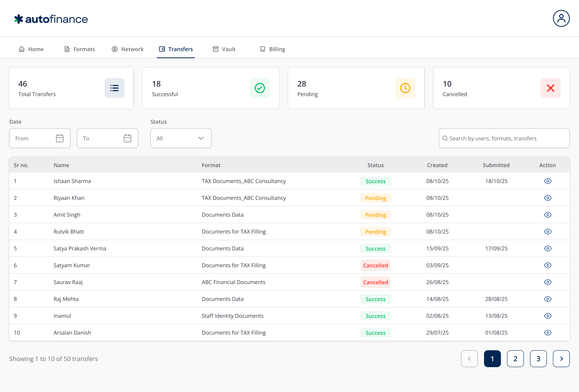Click the 18 Successful card
Viewport: 579px width, 392px height.
(211, 88)
